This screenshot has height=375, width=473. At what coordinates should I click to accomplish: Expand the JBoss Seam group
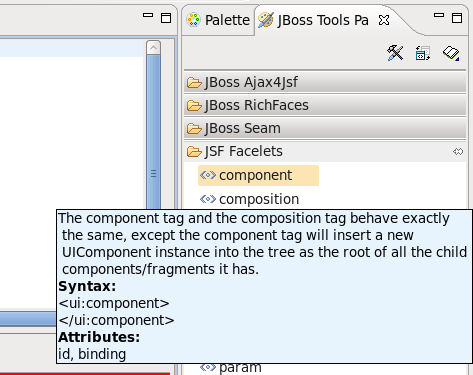pyautogui.click(x=325, y=128)
